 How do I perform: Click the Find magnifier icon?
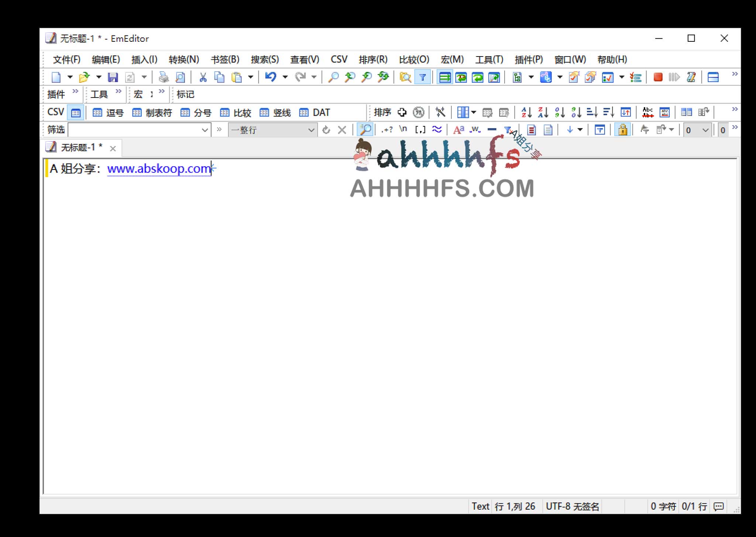tap(333, 77)
